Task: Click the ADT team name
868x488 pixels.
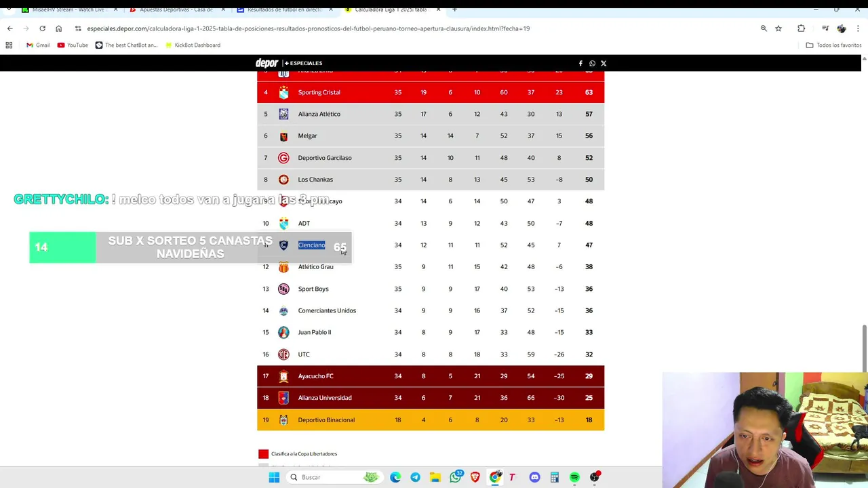Action: point(304,223)
